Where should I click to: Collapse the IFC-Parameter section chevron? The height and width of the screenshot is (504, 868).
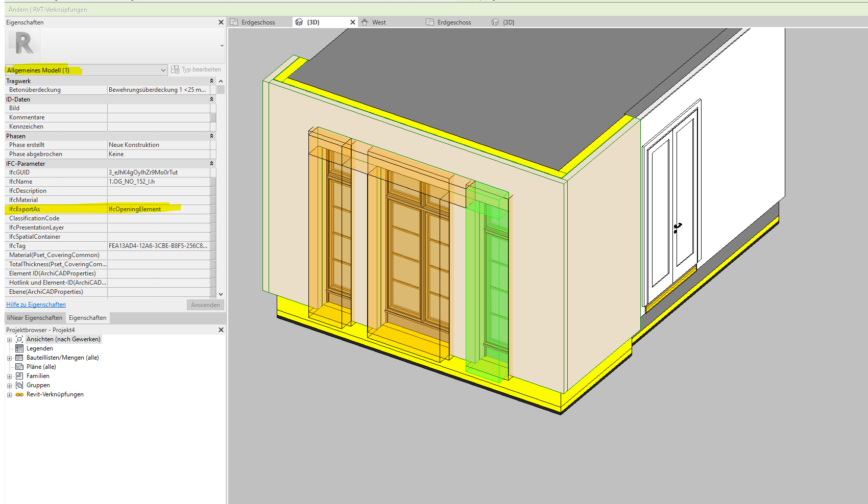(211, 163)
